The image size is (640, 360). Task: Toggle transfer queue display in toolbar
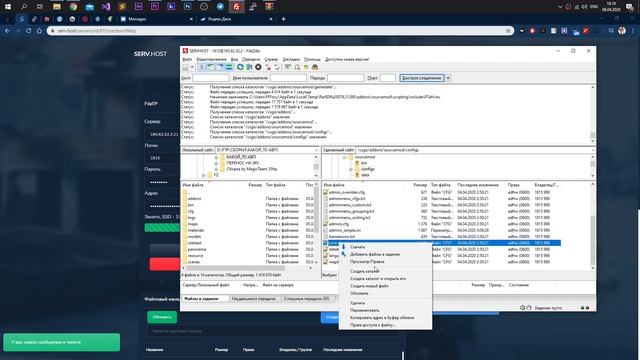coord(229,67)
